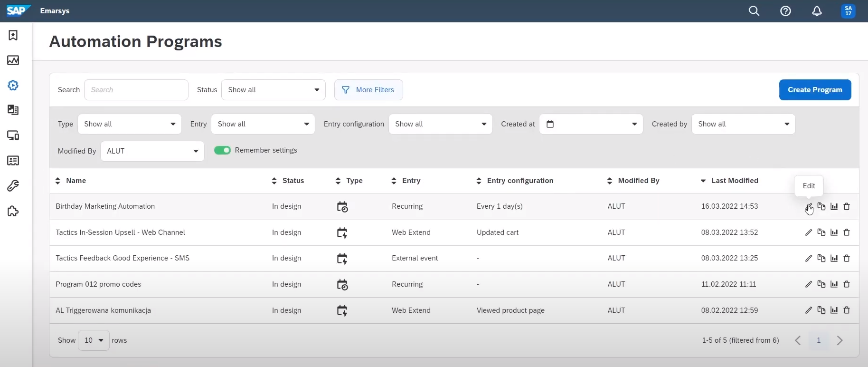Screen dimensions: 868x367
Task: Open reporting for Tactics Feedback Good Experience
Action: click(x=834, y=258)
